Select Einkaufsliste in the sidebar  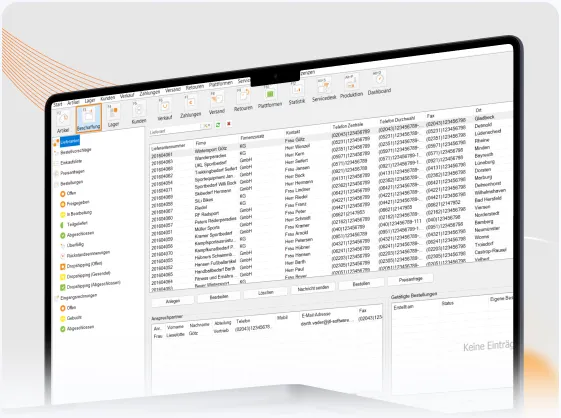coord(71,162)
